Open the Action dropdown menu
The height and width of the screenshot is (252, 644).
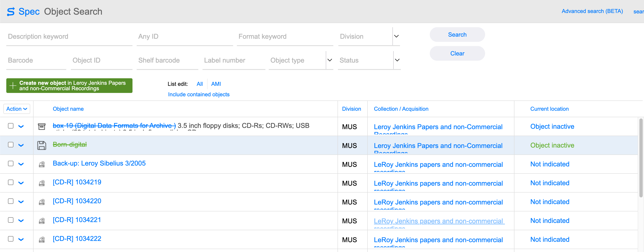click(x=17, y=109)
